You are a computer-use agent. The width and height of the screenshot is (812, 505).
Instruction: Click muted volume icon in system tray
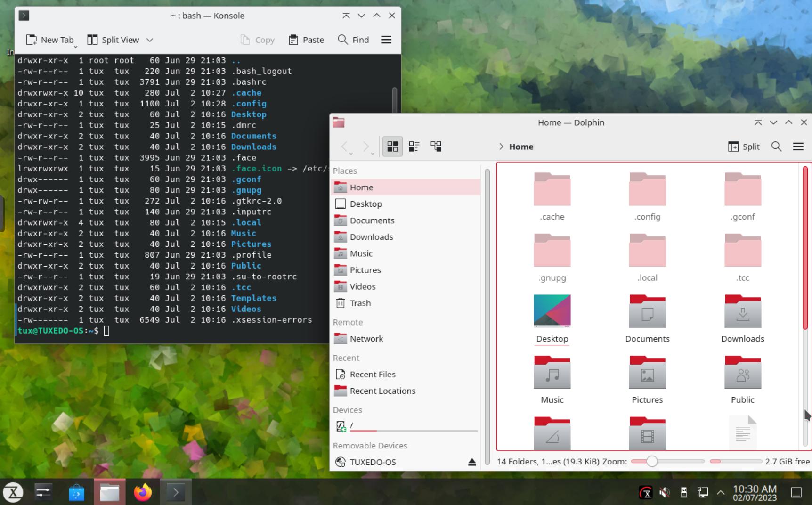click(665, 493)
